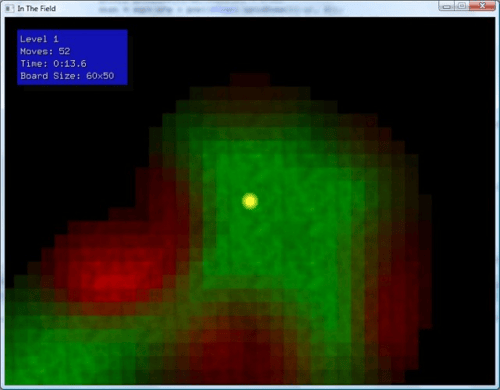
Task: Click the 'Moves: 52' counter
Action: 45,51
